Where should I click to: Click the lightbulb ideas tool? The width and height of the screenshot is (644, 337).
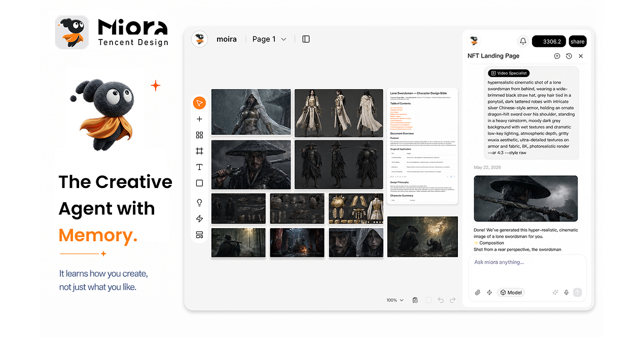tap(199, 202)
